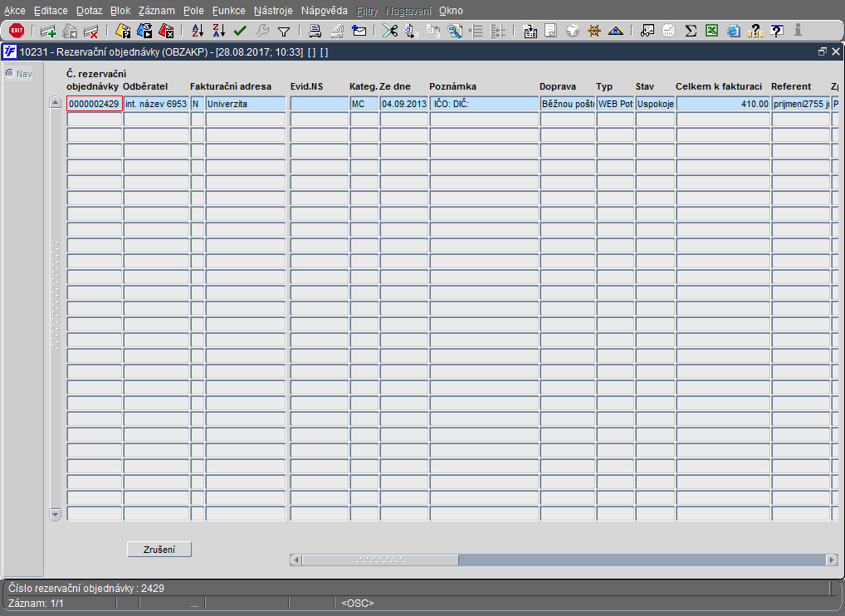Click the 'Fakturační adresa' column header
Viewport: 845px width, 616px height.
click(x=231, y=86)
